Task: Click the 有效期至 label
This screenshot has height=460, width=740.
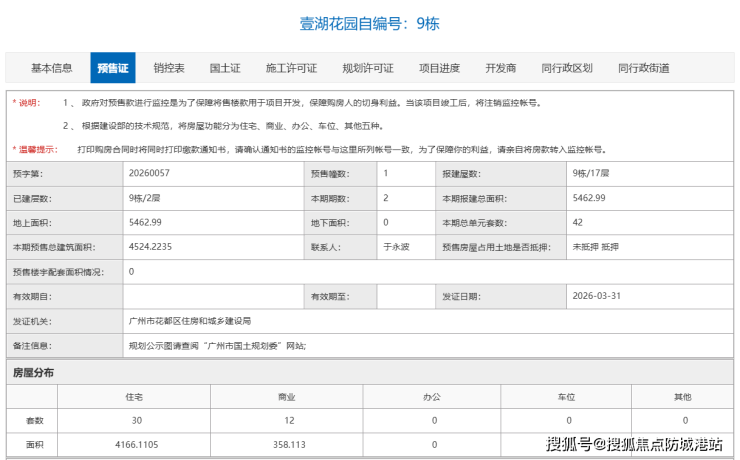Action: click(330, 297)
